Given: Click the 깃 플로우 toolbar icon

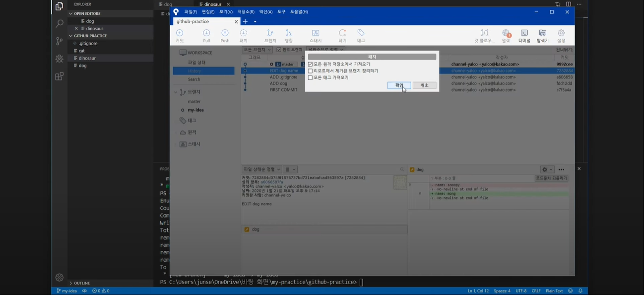Looking at the screenshot, I should coord(484,36).
